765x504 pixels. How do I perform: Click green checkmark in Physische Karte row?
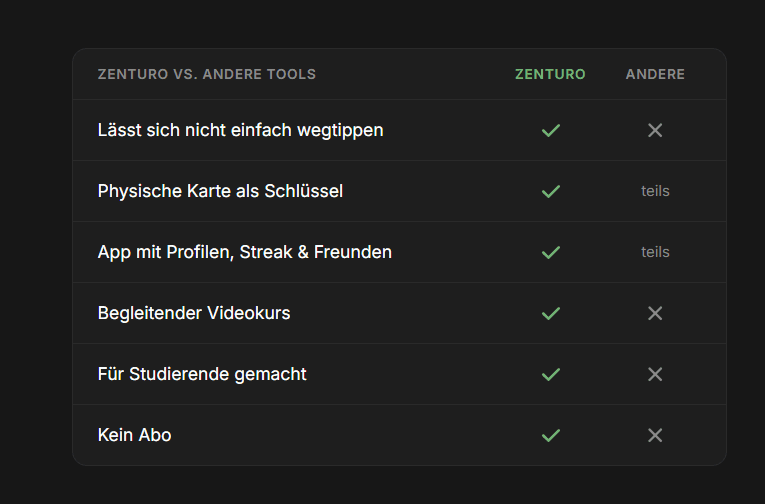pos(550,191)
